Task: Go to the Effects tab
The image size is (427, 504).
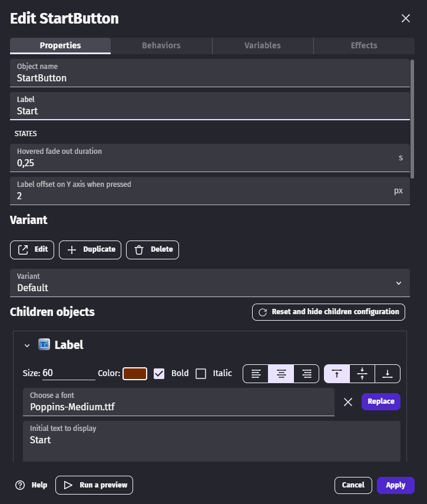Action: pyautogui.click(x=364, y=45)
